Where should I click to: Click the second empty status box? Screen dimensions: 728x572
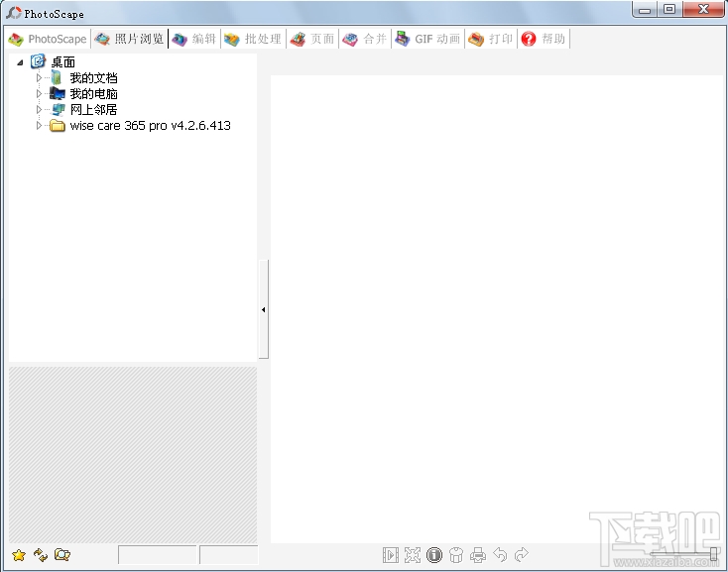click(x=229, y=555)
